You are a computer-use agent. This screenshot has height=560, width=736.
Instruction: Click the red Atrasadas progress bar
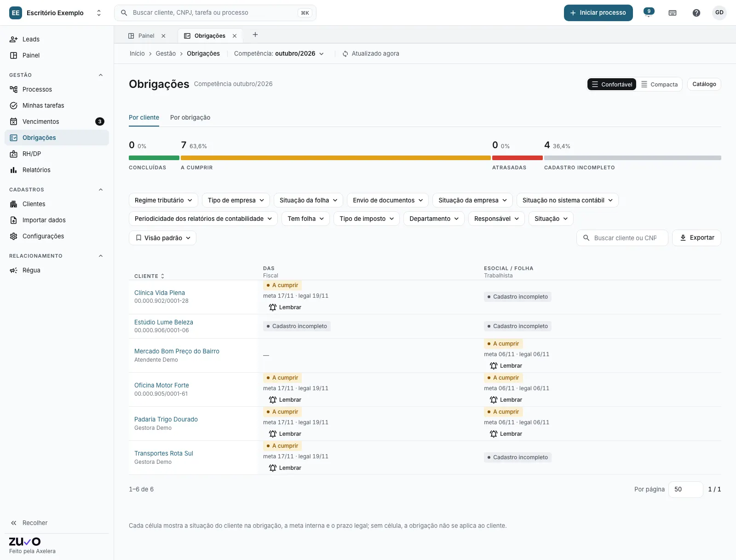[517, 158]
